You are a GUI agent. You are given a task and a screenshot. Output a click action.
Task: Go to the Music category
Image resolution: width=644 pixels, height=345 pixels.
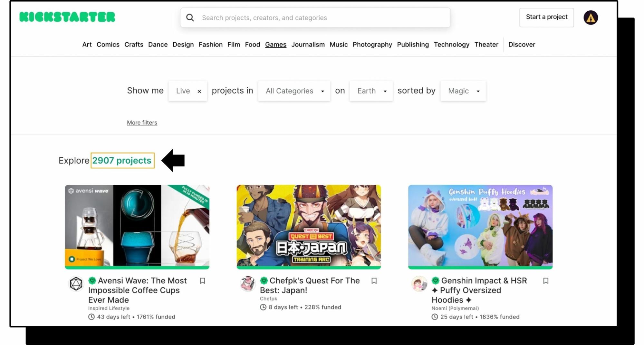pyautogui.click(x=339, y=44)
